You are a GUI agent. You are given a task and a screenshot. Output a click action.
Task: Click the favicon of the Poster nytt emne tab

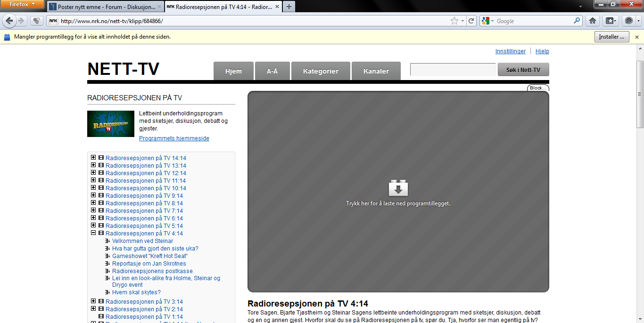pyautogui.click(x=53, y=7)
